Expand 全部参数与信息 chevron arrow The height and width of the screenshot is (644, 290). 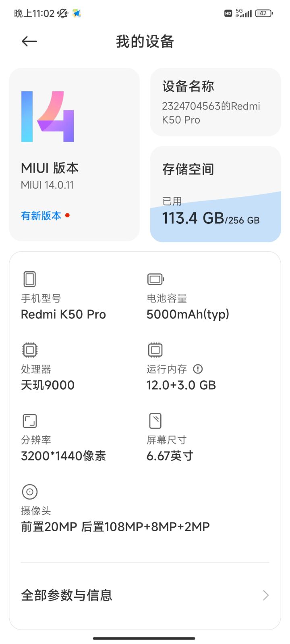pos(265,595)
